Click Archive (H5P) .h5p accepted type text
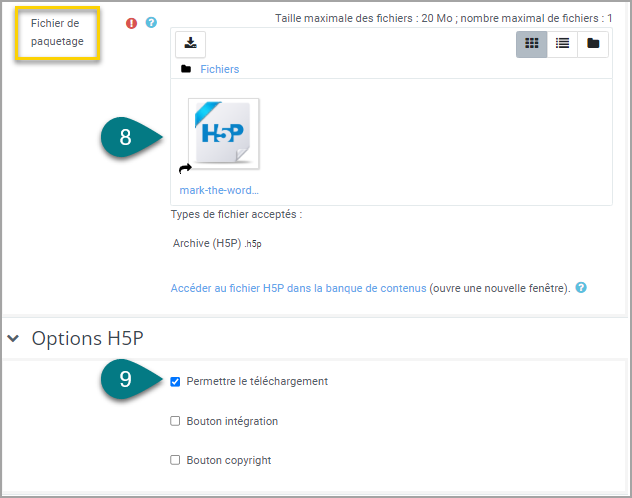 pos(217,243)
